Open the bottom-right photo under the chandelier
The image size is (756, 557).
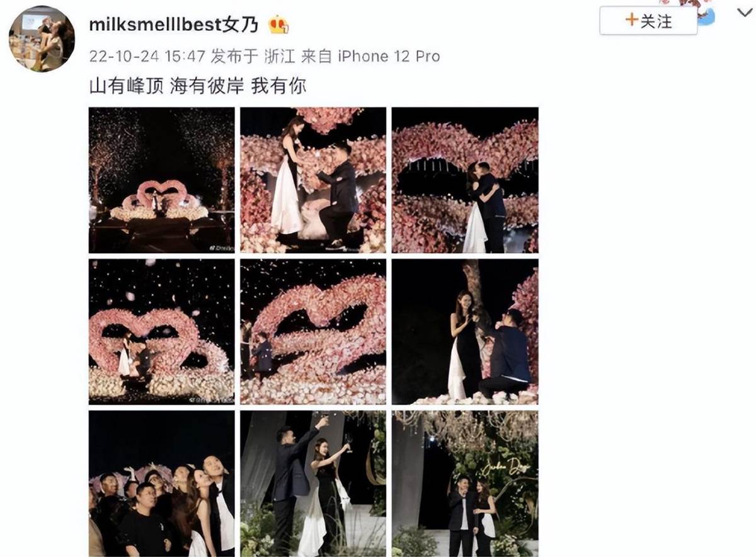pyautogui.click(x=465, y=483)
